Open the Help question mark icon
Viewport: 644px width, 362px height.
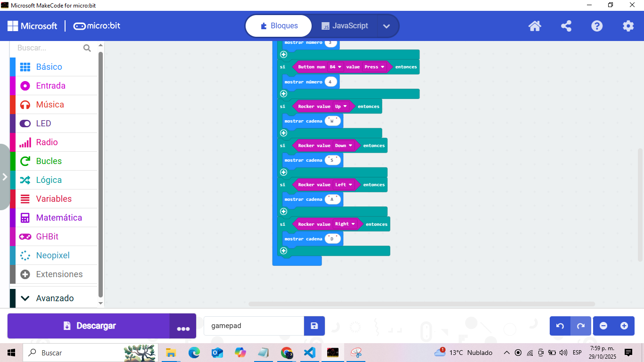click(597, 26)
